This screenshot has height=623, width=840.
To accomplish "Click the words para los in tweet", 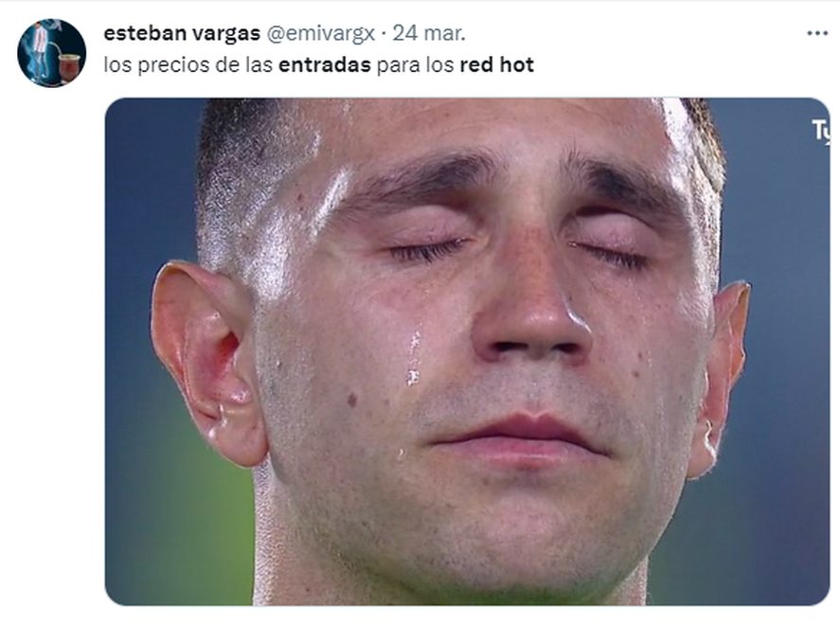I will click(x=416, y=65).
